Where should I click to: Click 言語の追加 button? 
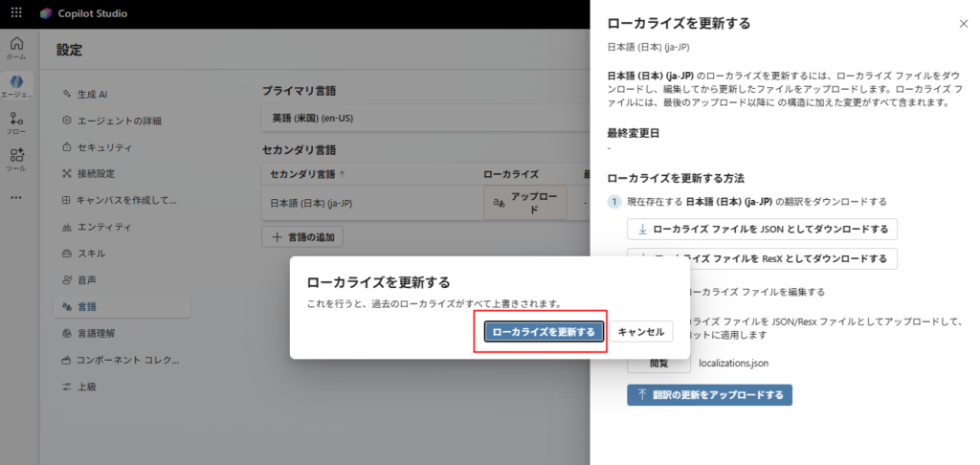[302, 236]
